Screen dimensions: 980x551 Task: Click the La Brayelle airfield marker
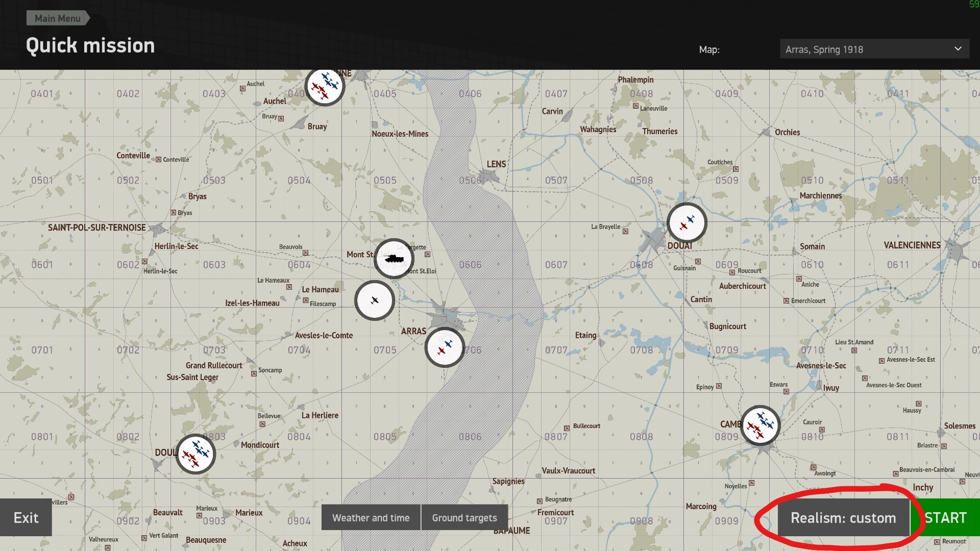[x=625, y=231]
